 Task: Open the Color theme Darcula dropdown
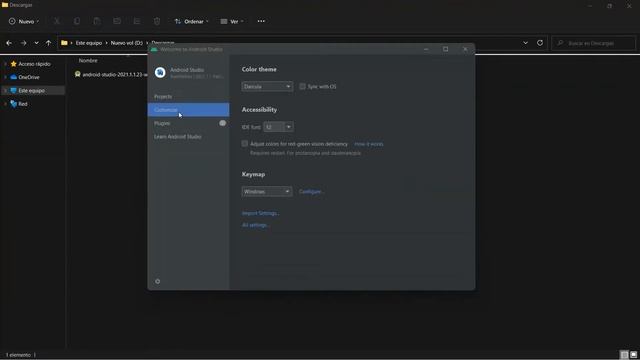(267, 87)
